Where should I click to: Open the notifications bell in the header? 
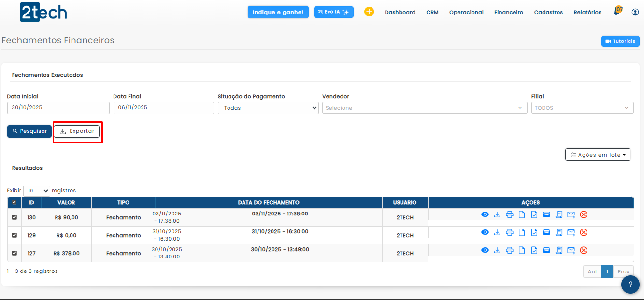[x=616, y=12]
